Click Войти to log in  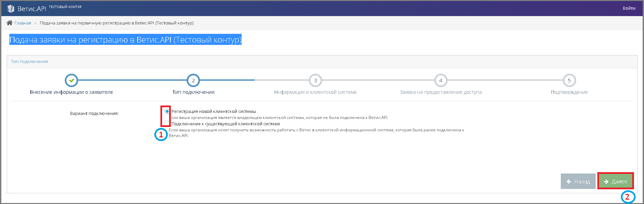[x=629, y=8]
